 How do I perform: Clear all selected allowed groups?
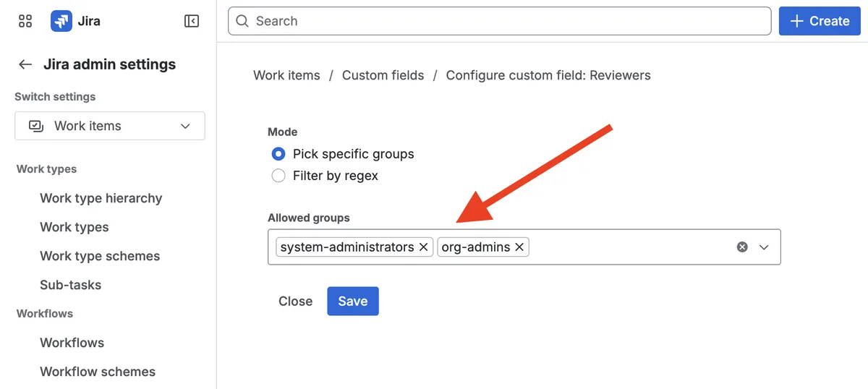click(x=742, y=247)
